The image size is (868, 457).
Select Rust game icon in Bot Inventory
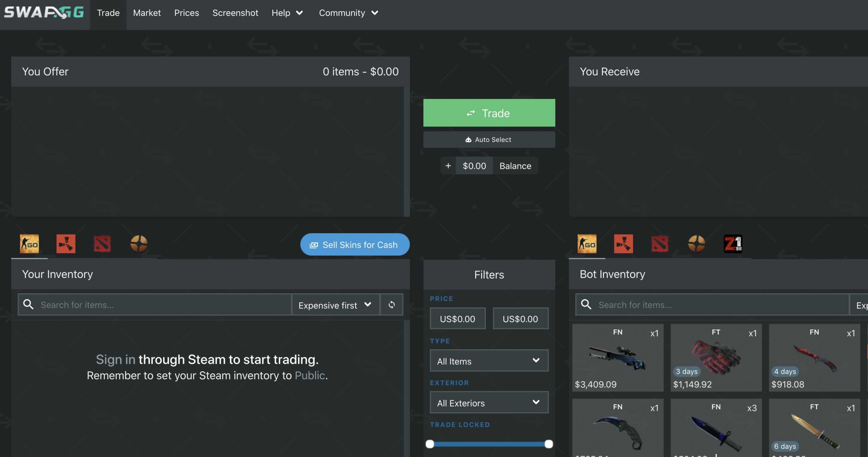pyautogui.click(x=623, y=243)
